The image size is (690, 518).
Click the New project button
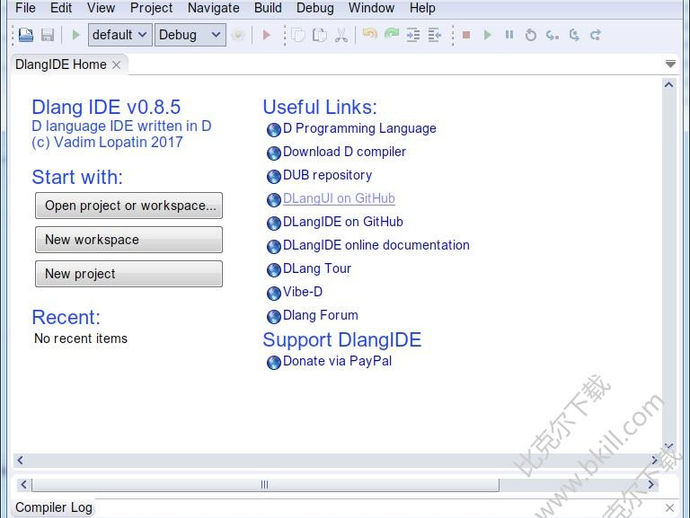pos(129,274)
